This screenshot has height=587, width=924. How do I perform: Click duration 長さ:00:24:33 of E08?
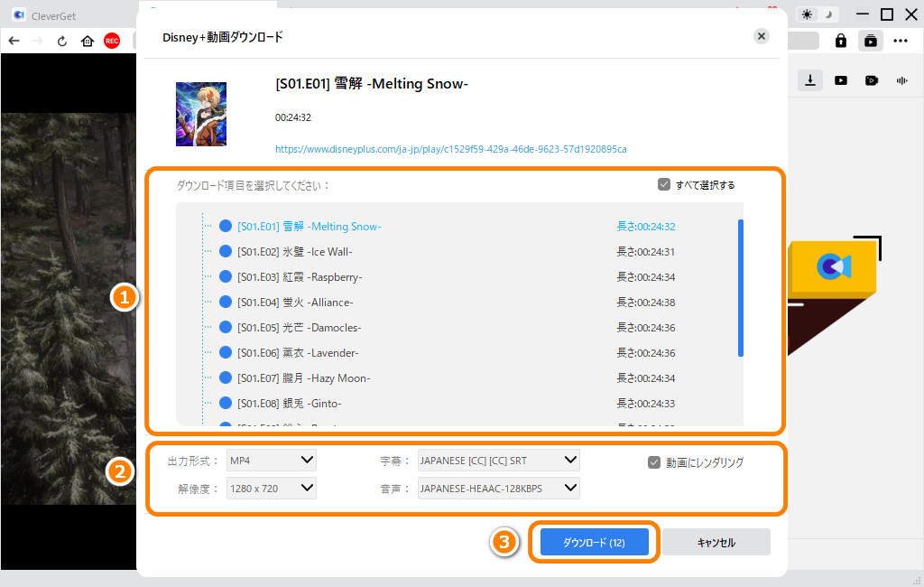click(x=646, y=404)
